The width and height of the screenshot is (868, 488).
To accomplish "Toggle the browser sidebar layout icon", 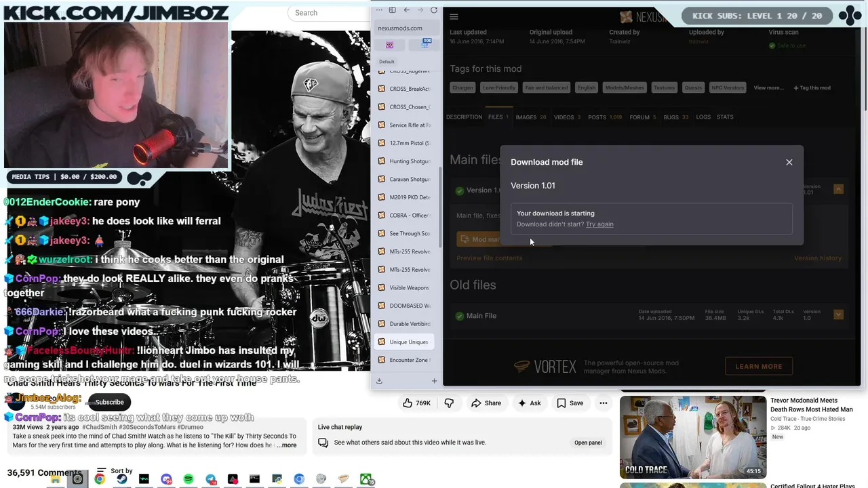I will point(392,10).
